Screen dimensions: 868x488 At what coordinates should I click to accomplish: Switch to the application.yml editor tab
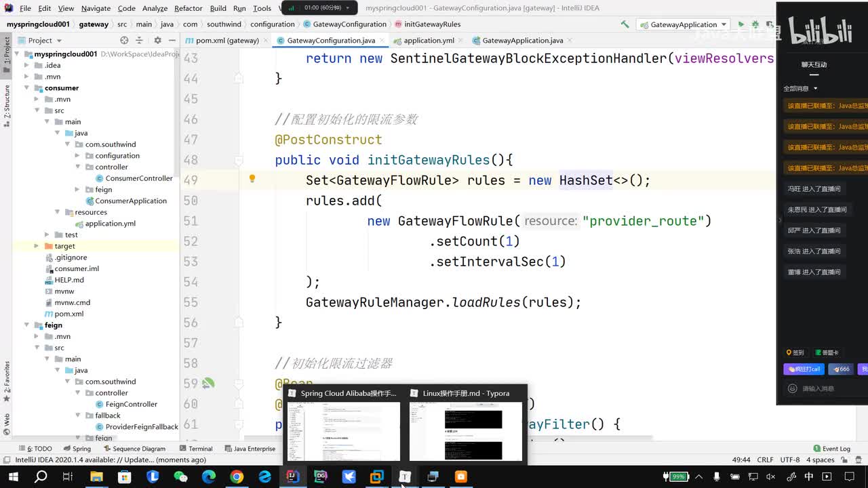tap(429, 41)
